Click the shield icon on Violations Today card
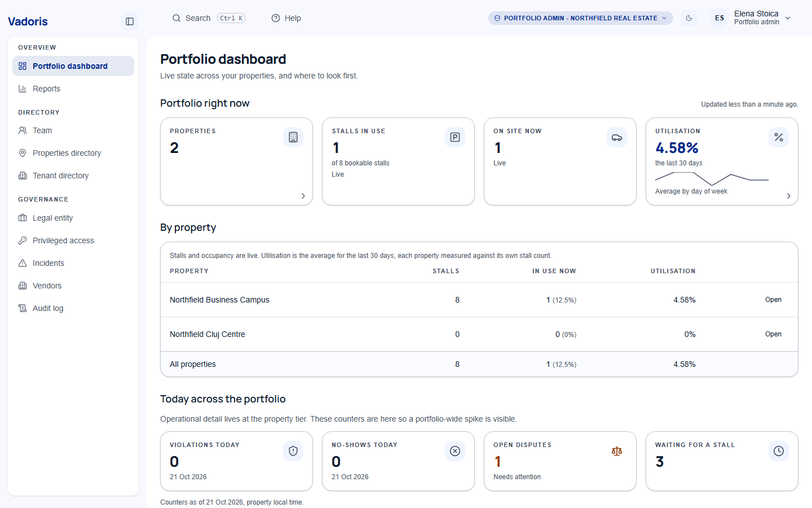812x508 pixels. [x=293, y=451]
